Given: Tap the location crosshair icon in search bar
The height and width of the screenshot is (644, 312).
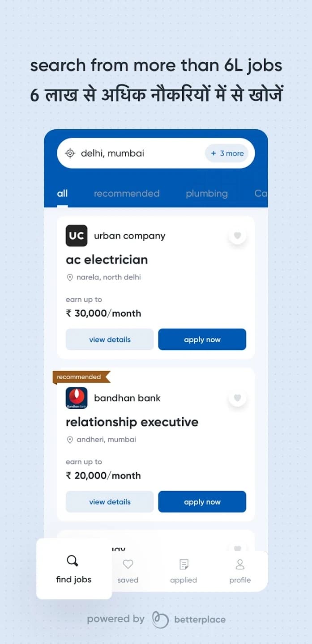Looking at the screenshot, I should (70, 153).
